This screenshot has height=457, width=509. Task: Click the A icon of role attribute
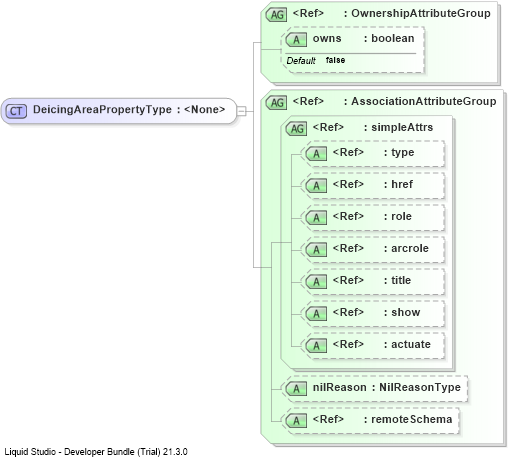pos(316,218)
